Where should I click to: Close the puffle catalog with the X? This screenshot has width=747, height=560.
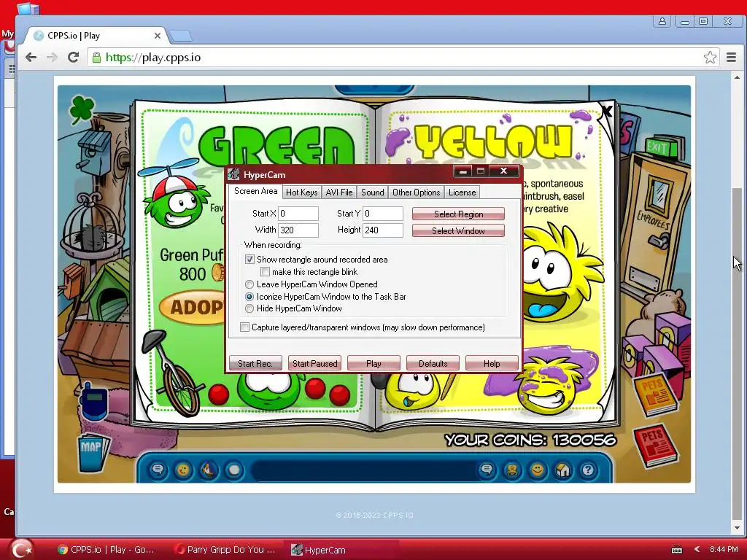pyautogui.click(x=606, y=112)
